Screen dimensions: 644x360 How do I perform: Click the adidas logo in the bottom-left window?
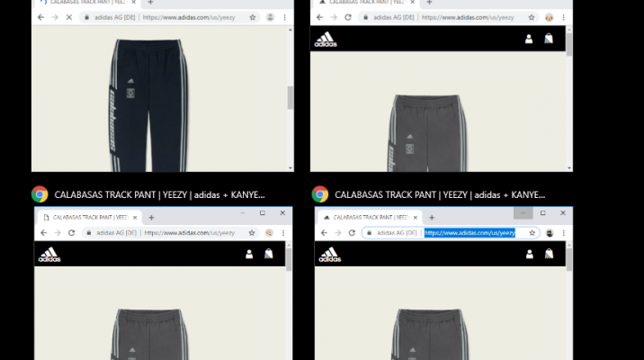[x=49, y=254]
